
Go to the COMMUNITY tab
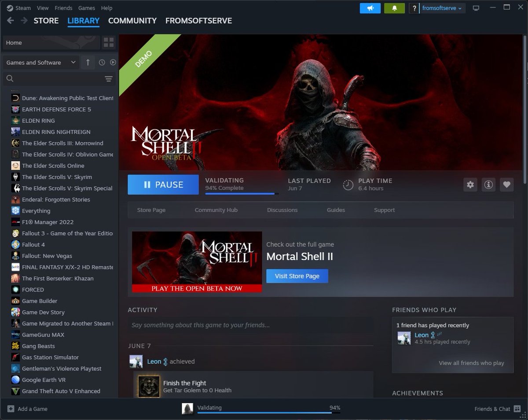pyautogui.click(x=132, y=21)
